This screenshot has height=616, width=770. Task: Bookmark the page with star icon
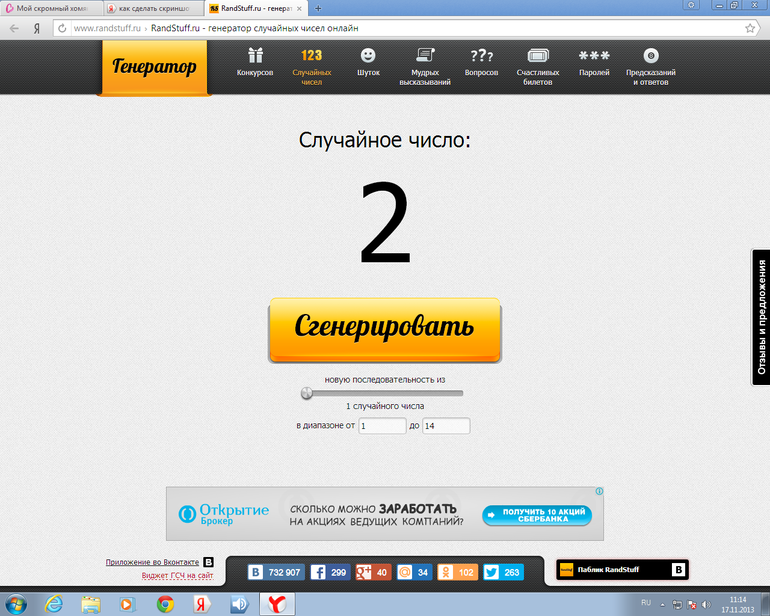coord(750,28)
